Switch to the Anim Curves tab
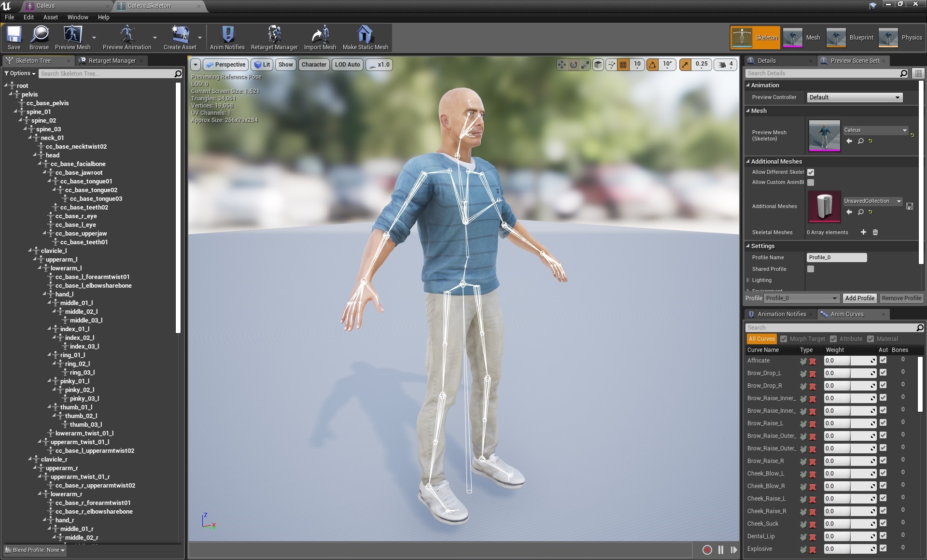The width and height of the screenshot is (927, 560). [847, 314]
